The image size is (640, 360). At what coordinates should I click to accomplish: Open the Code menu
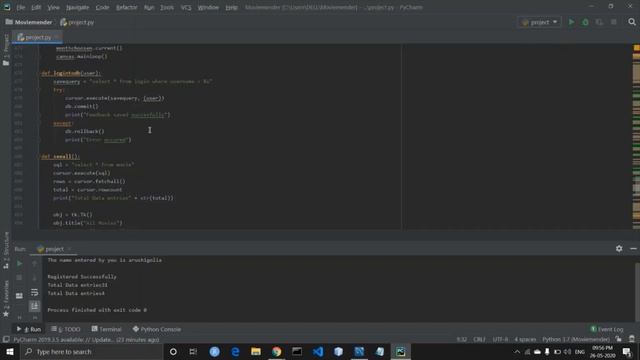(x=102, y=7)
